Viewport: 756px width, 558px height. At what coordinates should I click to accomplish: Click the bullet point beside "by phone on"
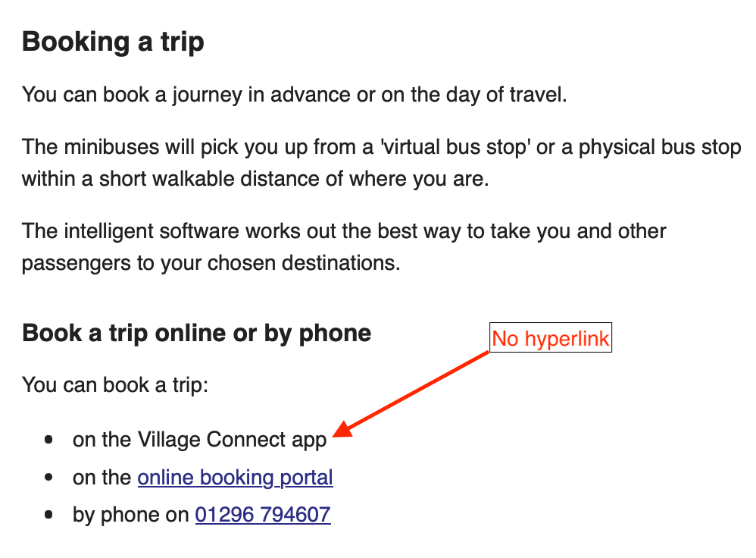(49, 516)
